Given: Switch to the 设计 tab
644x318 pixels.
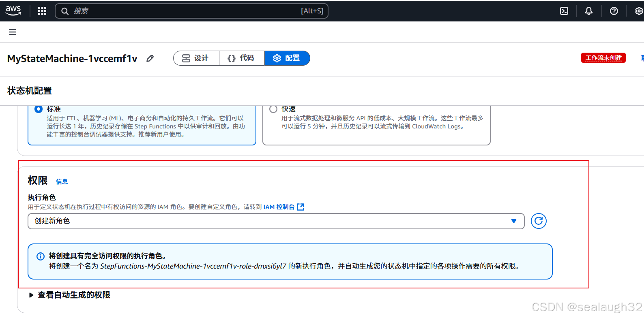Looking at the screenshot, I should point(196,58).
